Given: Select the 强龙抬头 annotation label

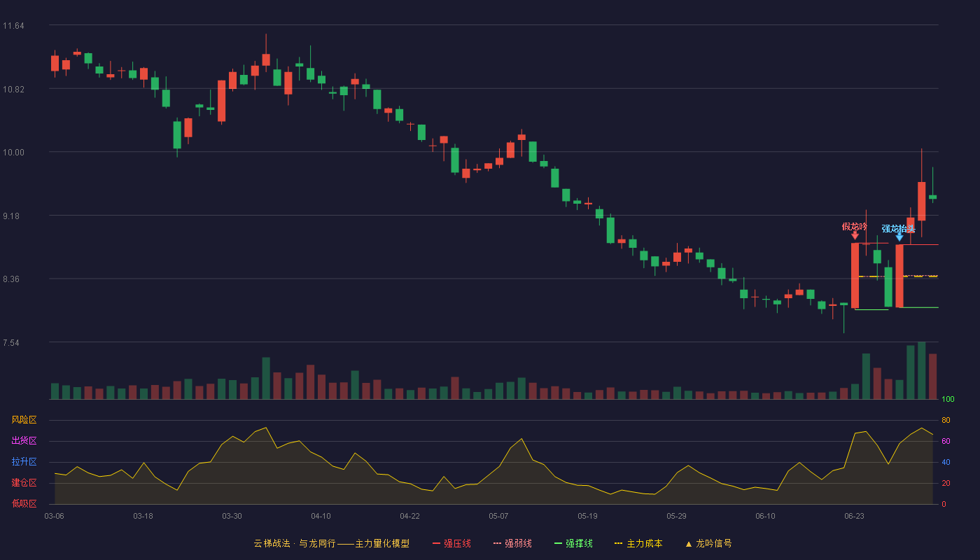Looking at the screenshot, I should 899,229.
